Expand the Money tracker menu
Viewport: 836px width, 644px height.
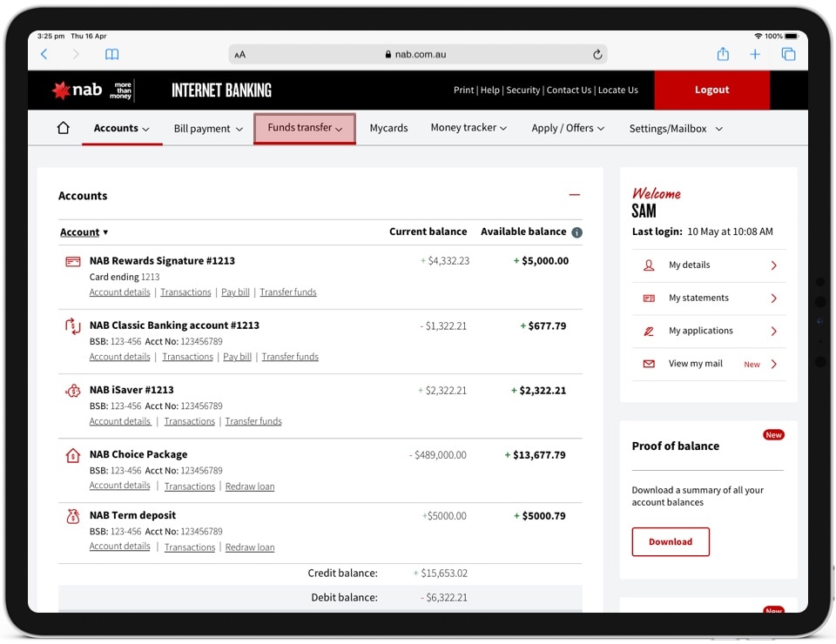(469, 128)
